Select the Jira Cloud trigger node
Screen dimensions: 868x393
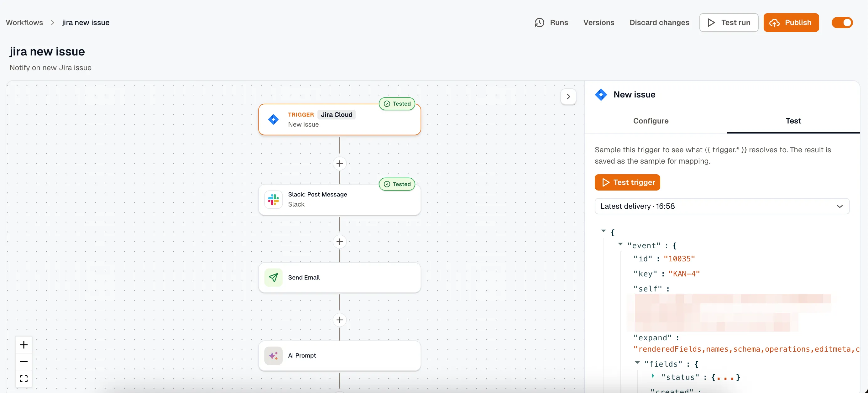pos(339,119)
